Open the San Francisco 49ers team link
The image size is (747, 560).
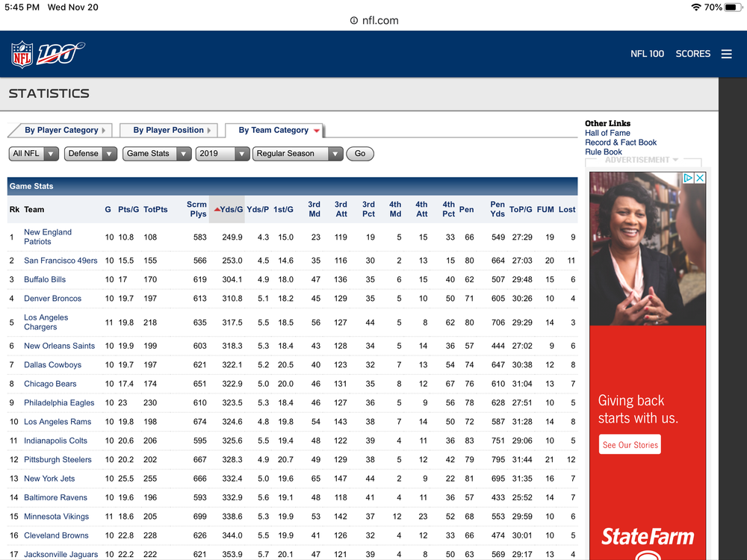point(61,261)
